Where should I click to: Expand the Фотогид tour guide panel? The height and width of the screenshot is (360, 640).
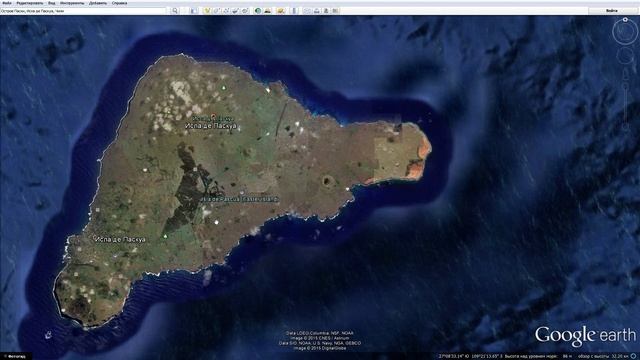pos(16,356)
